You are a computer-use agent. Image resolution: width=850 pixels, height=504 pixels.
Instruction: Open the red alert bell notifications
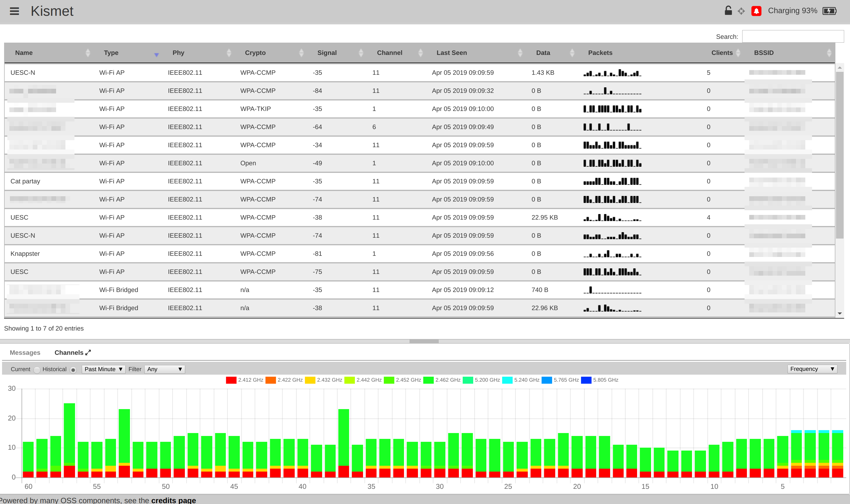(x=757, y=11)
